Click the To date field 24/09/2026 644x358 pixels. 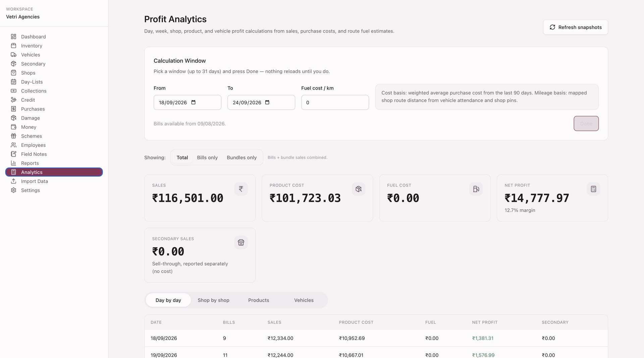point(261,103)
